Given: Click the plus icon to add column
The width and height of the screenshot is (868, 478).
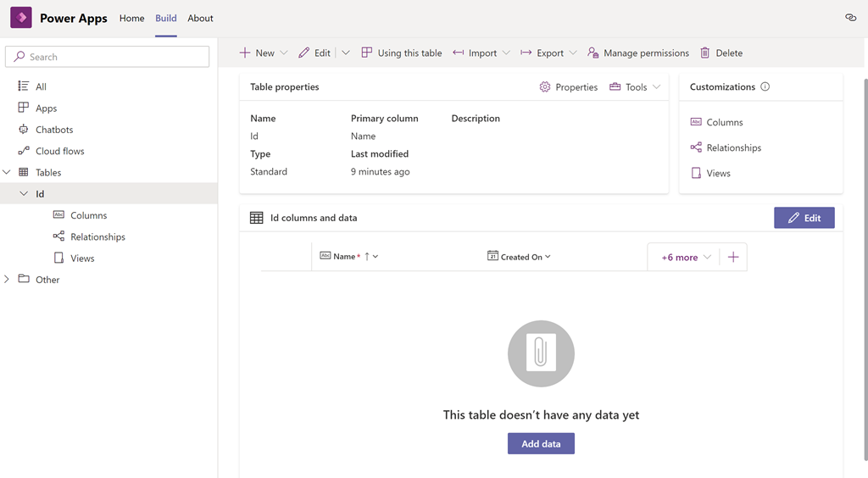Looking at the screenshot, I should 733,257.
